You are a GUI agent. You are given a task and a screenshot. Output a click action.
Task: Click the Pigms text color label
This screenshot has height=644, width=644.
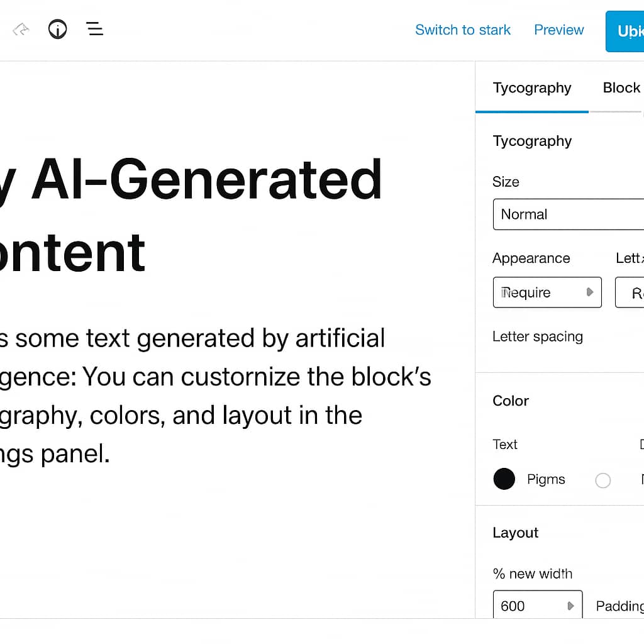tap(546, 479)
